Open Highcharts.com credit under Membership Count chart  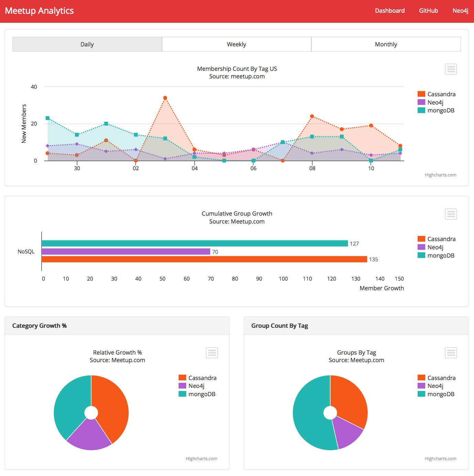tap(440, 175)
